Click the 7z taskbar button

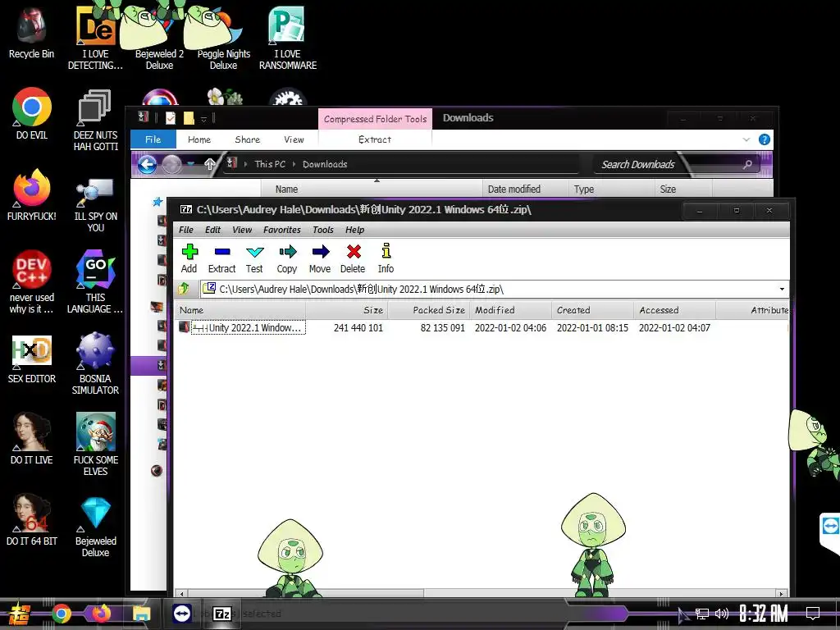(222, 614)
